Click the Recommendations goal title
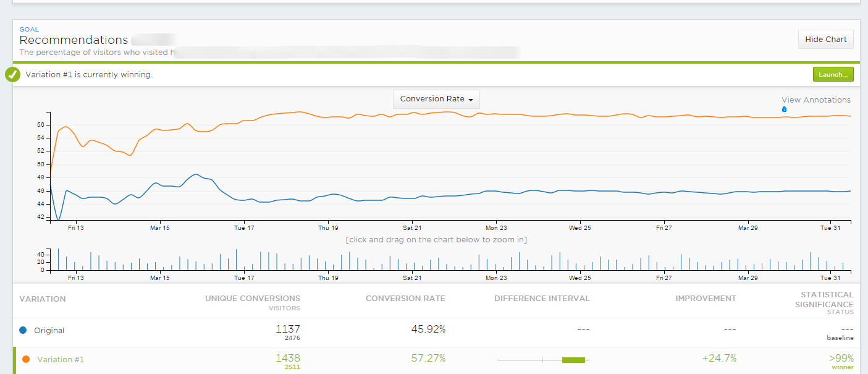868x374 pixels. coord(74,40)
